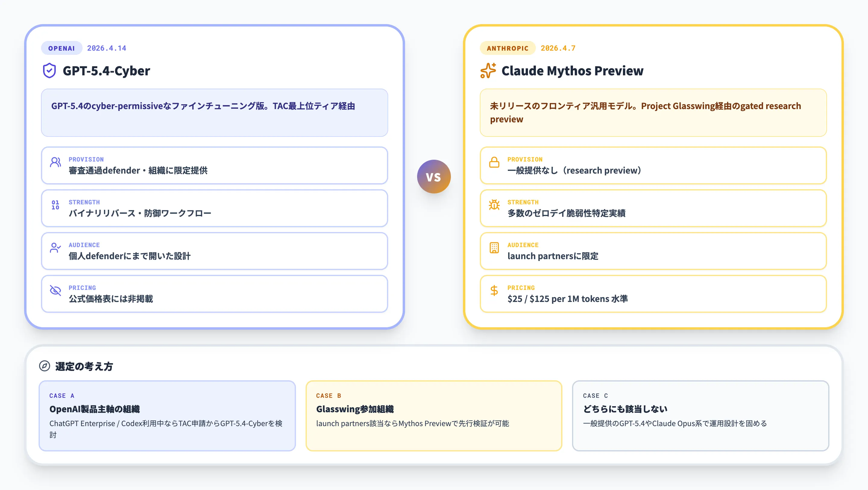Open the OPENAI label badge
The width and height of the screenshot is (868, 490).
tap(62, 48)
